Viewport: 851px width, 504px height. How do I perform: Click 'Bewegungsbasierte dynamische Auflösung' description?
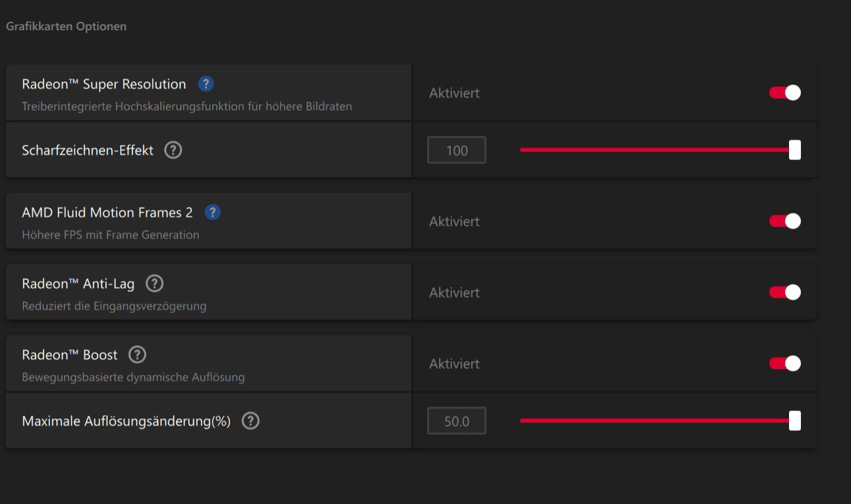(133, 378)
